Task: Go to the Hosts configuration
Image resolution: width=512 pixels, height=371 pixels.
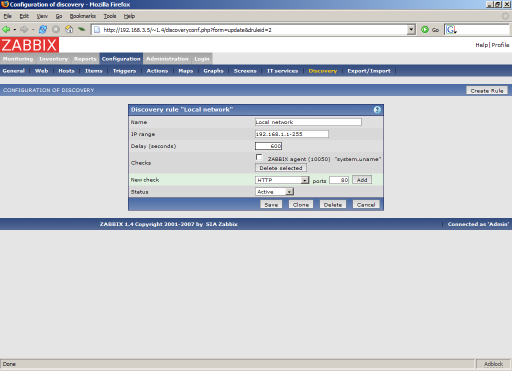Action: point(66,71)
